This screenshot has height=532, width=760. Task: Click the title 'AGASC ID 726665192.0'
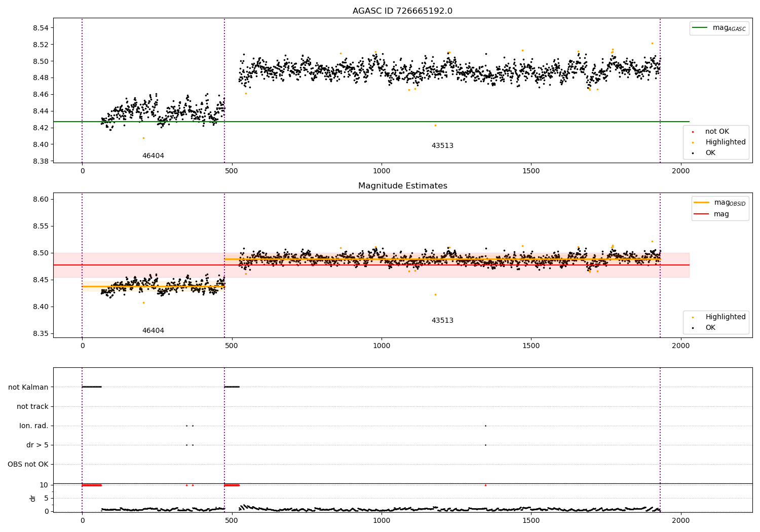(x=402, y=11)
